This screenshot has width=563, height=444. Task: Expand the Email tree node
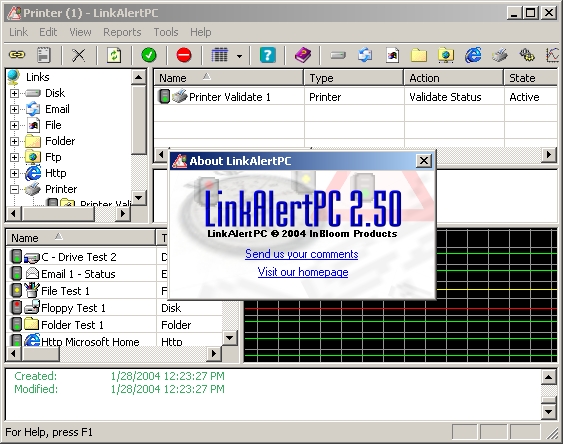point(14,109)
